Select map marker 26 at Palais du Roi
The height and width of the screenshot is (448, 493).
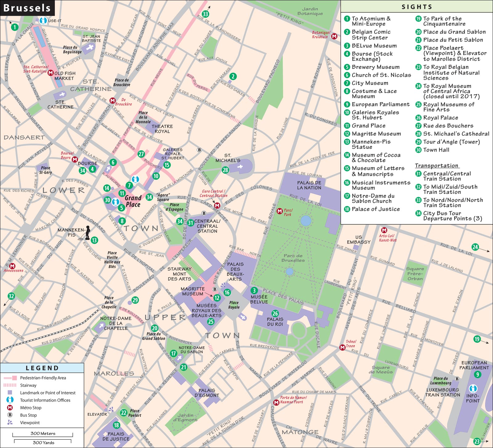click(x=275, y=314)
